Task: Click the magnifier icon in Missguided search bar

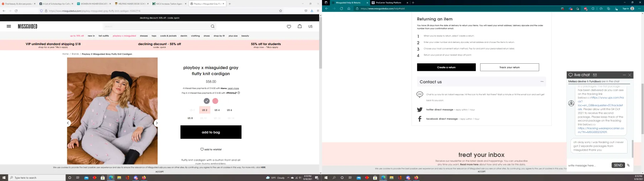Action: point(213,26)
